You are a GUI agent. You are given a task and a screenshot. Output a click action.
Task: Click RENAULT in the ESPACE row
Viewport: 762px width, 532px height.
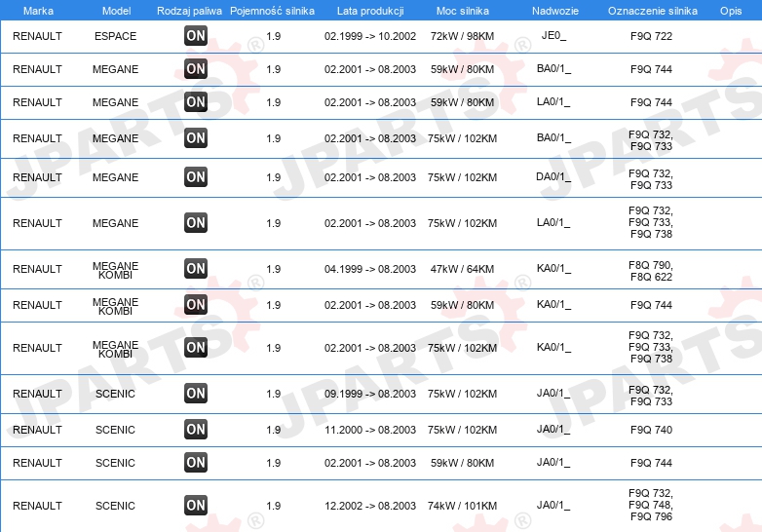[37, 36]
